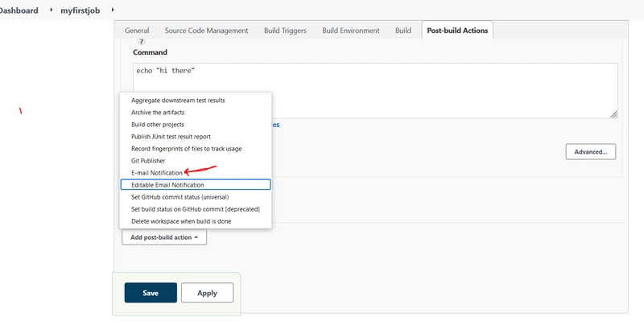Click the help question mark icon
Image resolution: width=644 pixels, height=329 pixels.
point(142,41)
